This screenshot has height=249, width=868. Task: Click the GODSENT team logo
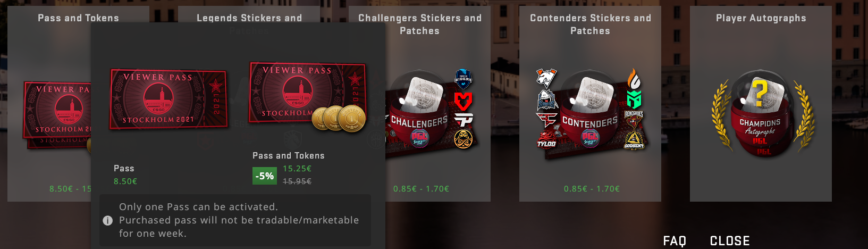(634, 140)
